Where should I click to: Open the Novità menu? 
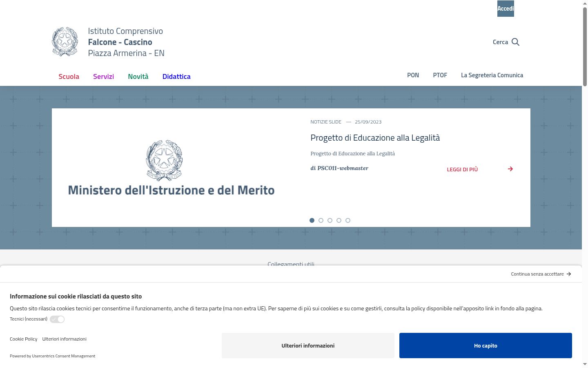coord(138,76)
